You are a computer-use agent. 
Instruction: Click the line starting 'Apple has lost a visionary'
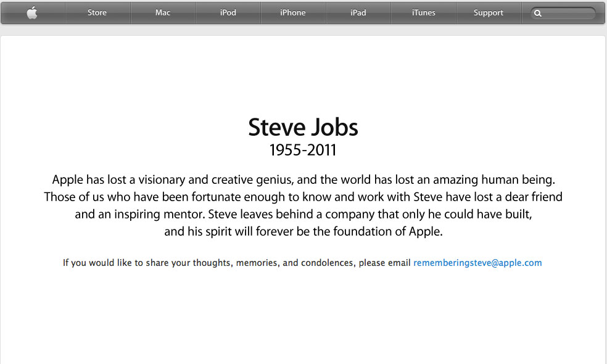click(303, 180)
